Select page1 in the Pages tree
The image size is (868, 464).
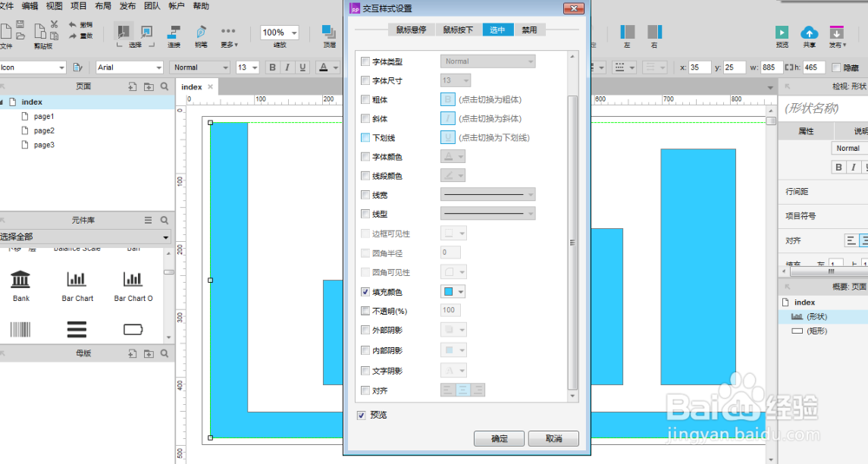[x=43, y=116]
